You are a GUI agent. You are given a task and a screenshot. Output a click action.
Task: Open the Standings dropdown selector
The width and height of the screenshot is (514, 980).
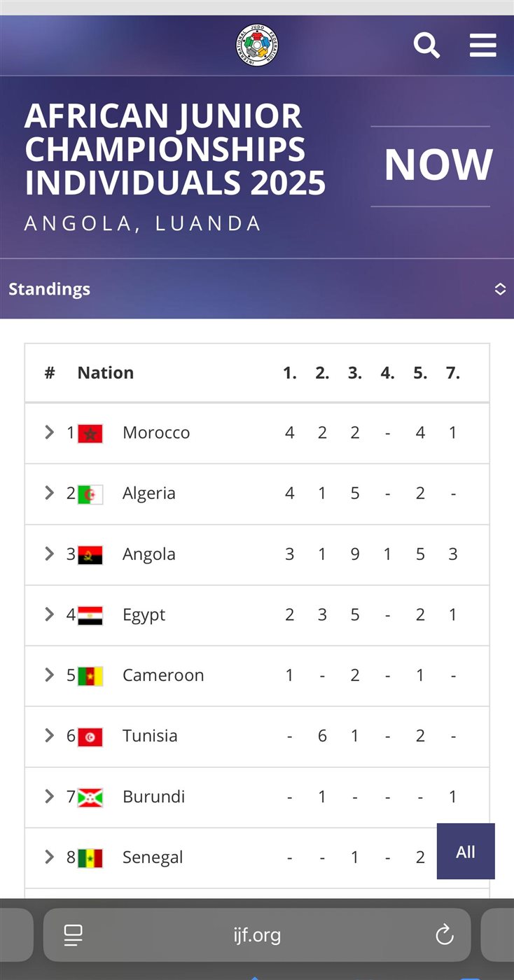pyautogui.click(x=499, y=289)
